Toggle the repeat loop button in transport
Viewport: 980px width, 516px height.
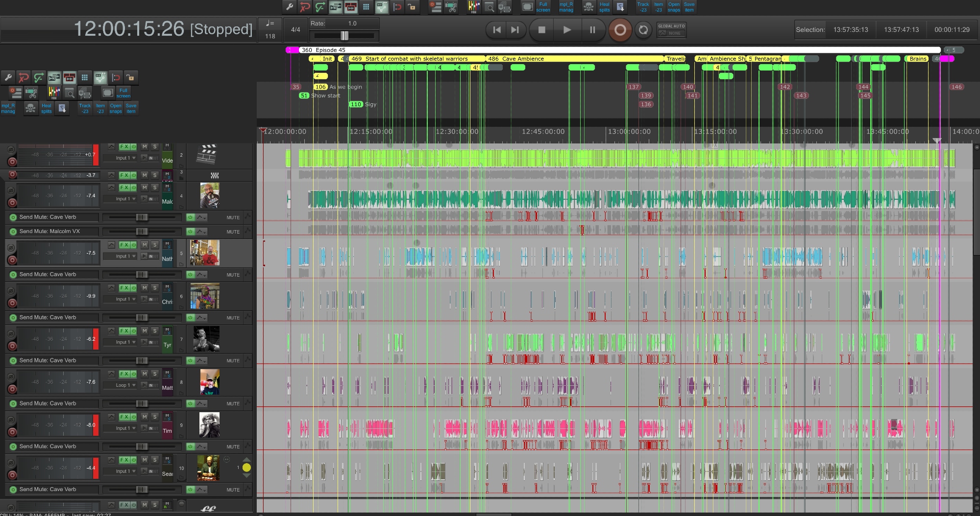[x=643, y=30]
